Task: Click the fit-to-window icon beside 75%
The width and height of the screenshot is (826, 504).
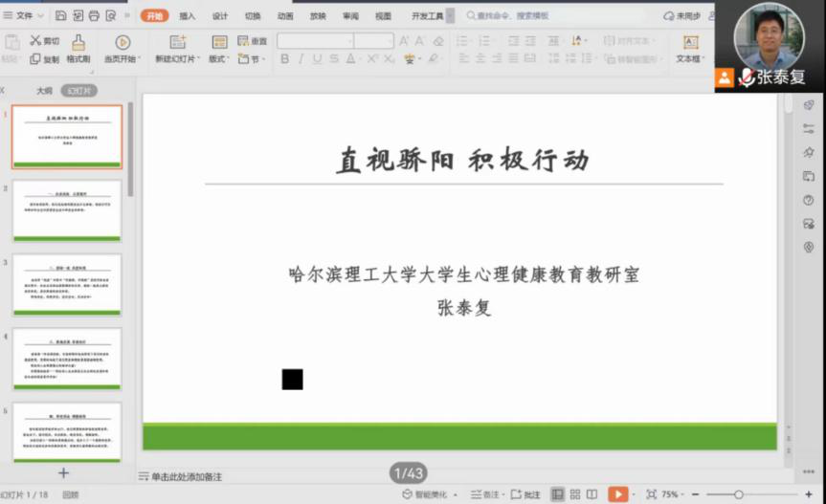Action: tap(652, 494)
